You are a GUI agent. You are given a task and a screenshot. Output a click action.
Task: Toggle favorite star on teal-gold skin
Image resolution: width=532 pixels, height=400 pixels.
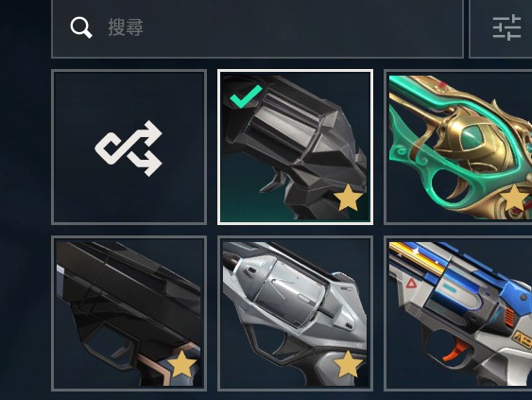515,198
